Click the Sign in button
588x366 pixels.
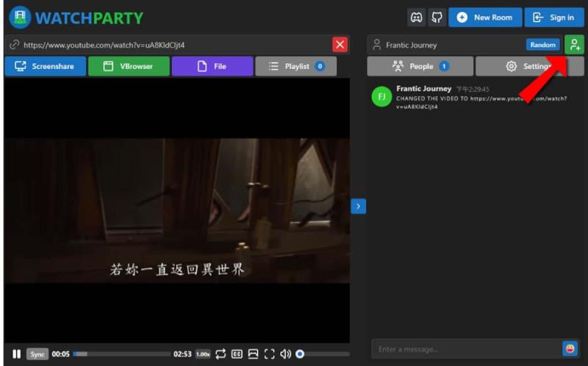[554, 17]
